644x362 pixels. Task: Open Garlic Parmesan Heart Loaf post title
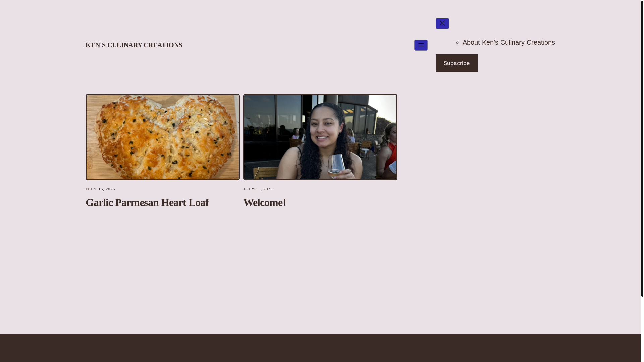tap(147, 203)
